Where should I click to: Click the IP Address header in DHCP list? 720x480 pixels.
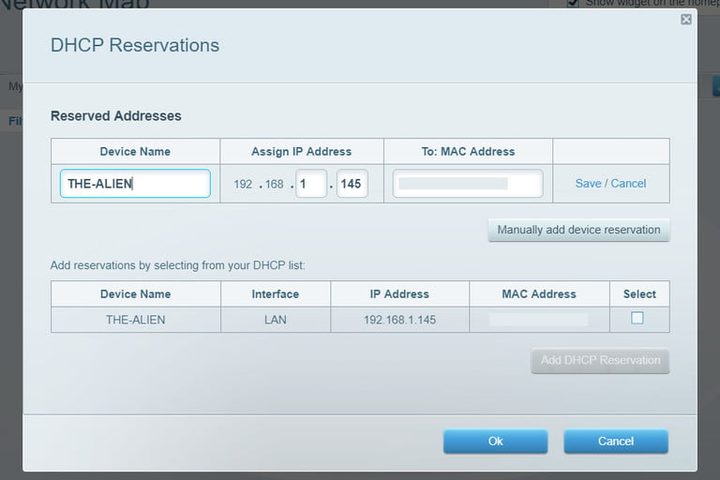(399, 294)
